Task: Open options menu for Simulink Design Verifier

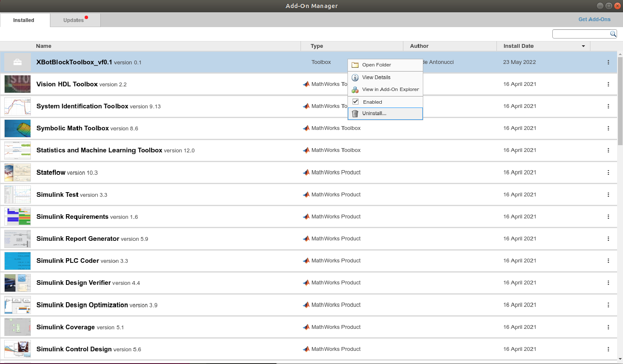Action: [x=608, y=283]
